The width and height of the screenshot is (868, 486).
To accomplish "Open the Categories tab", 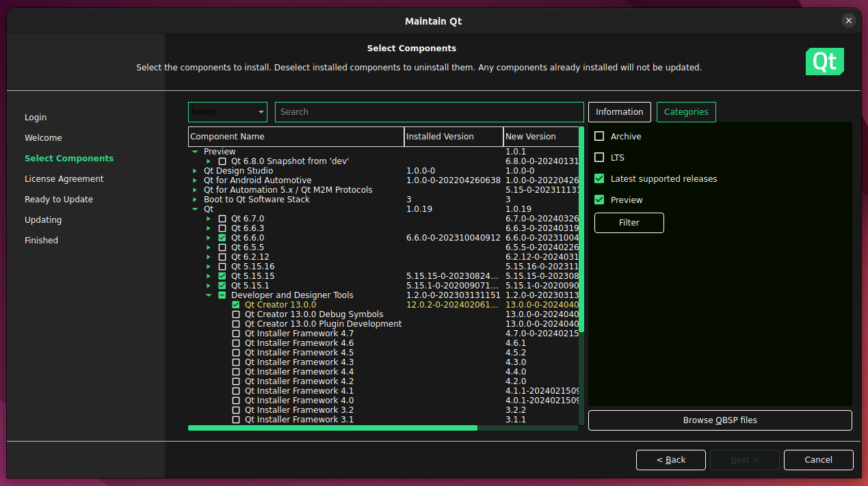I will (x=686, y=112).
